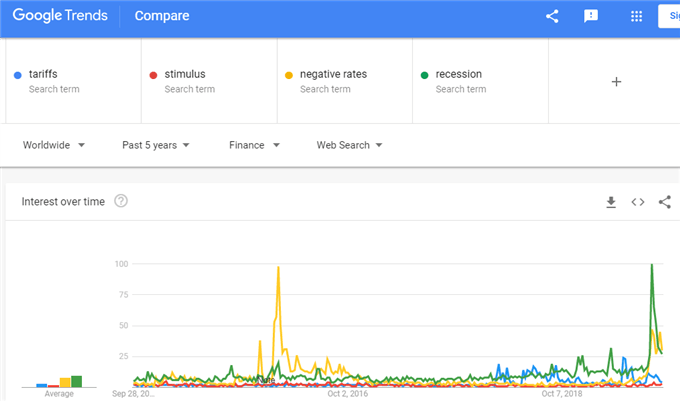Go to Google Trends home logo

point(60,16)
